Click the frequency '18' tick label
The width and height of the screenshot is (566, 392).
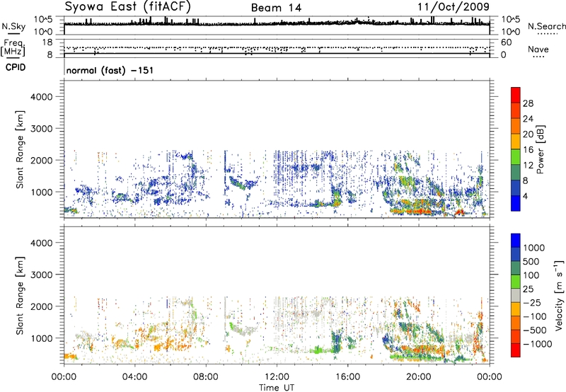[47, 42]
